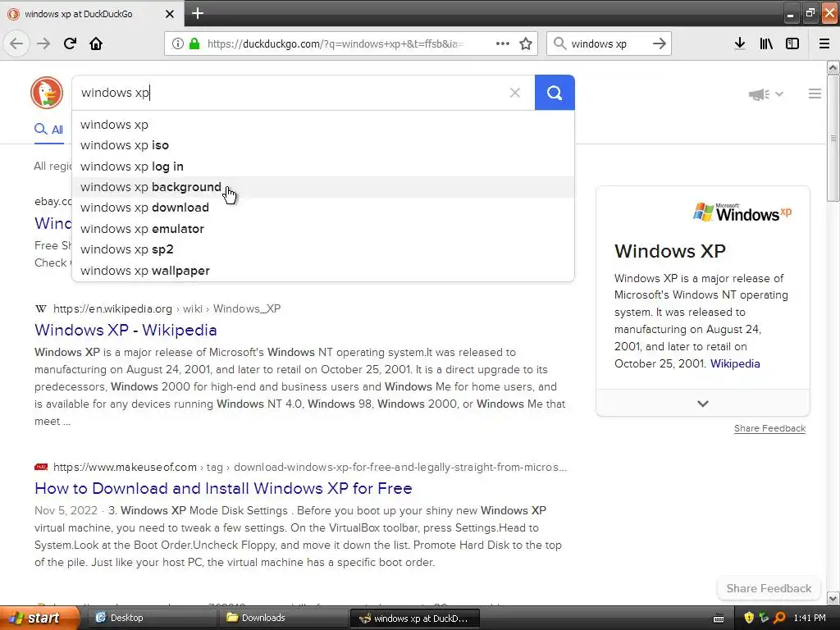Choose suggestion 'windows xp download'

coord(323,208)
